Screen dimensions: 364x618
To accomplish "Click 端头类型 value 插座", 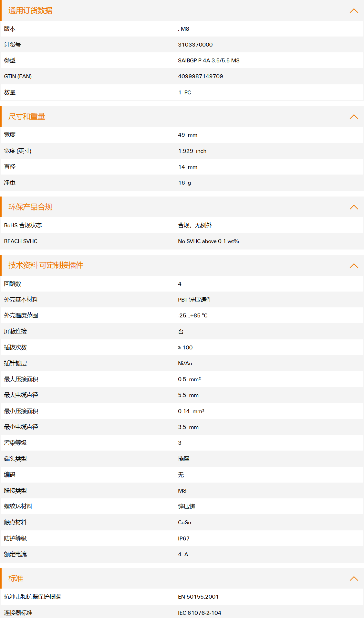I will pos(184,459).
